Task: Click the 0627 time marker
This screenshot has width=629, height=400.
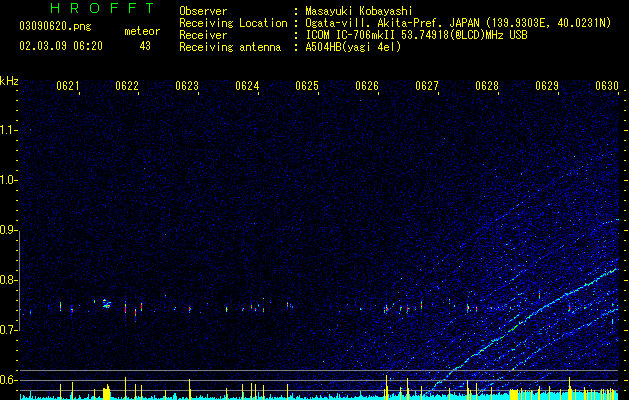Action: (427, 86)
